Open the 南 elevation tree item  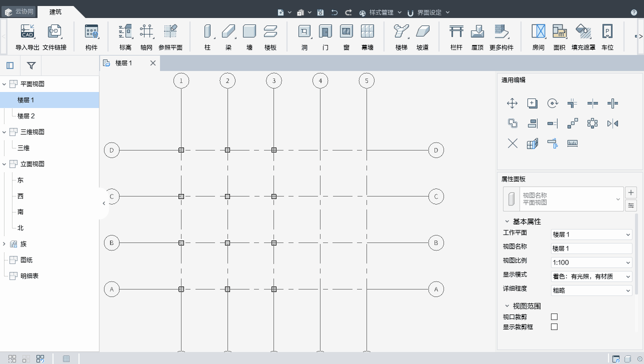tap(20, 212)
